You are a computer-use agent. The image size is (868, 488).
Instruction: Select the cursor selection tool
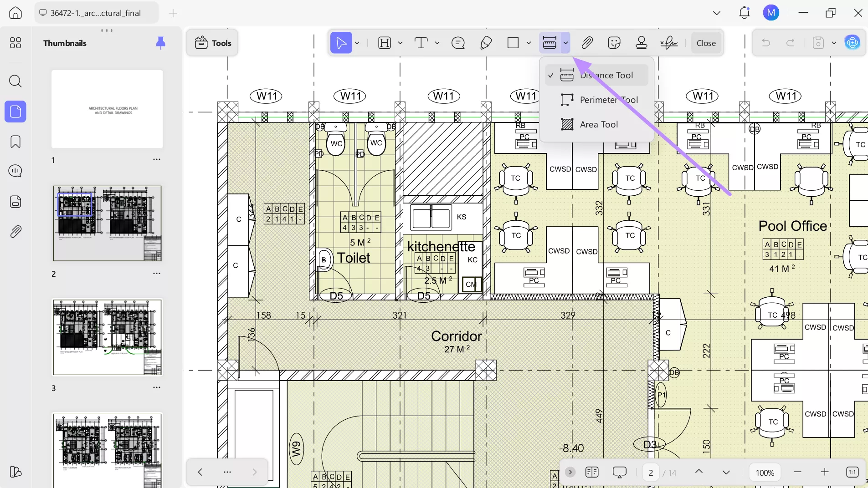coord(341,43)
